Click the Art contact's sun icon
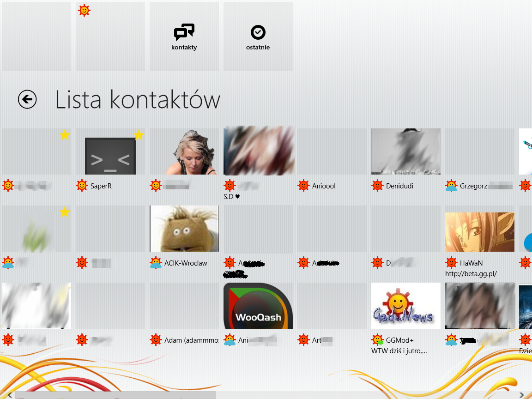Image resolution: width=532 pixels, height=399 pixels. (304, 339)
